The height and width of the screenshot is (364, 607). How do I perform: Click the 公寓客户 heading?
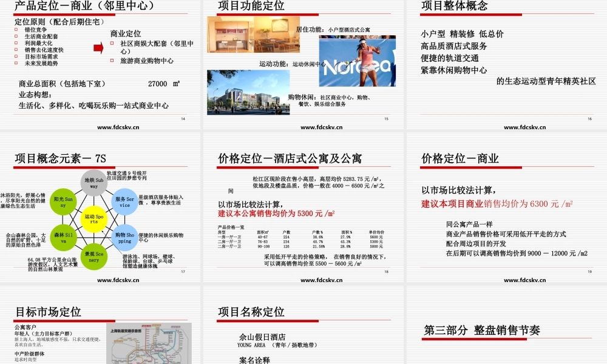coord(25,327)
